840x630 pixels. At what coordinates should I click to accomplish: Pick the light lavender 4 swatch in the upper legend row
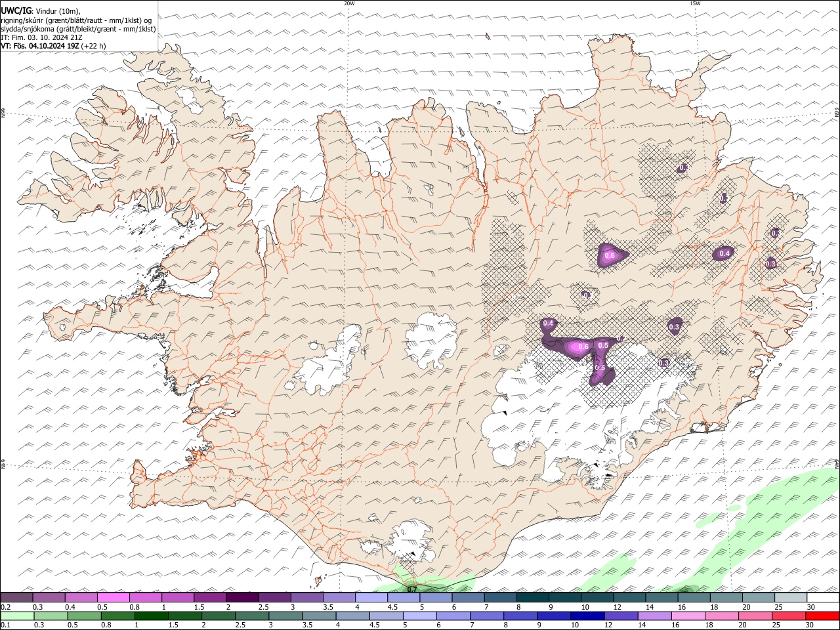(x=371, y=597)
